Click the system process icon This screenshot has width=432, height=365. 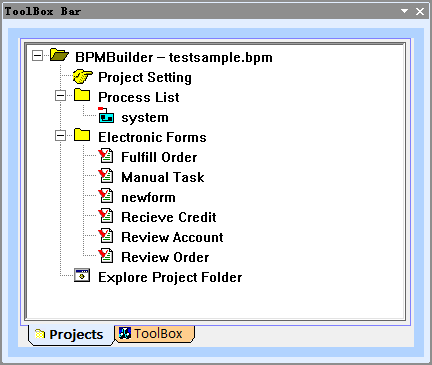click(x=106, y=116)
